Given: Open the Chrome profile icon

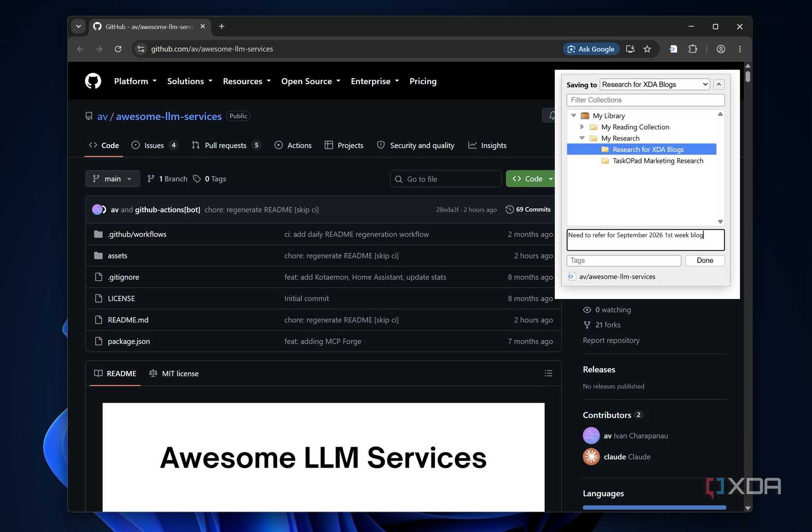Looking at the screenshot, I should click(721, 49).
